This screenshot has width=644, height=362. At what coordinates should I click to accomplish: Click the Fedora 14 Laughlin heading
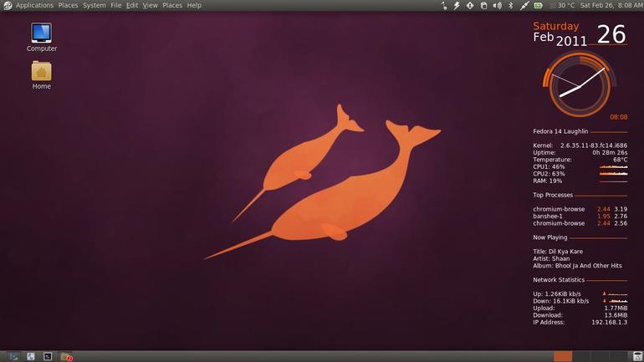(x=560, y=131)
